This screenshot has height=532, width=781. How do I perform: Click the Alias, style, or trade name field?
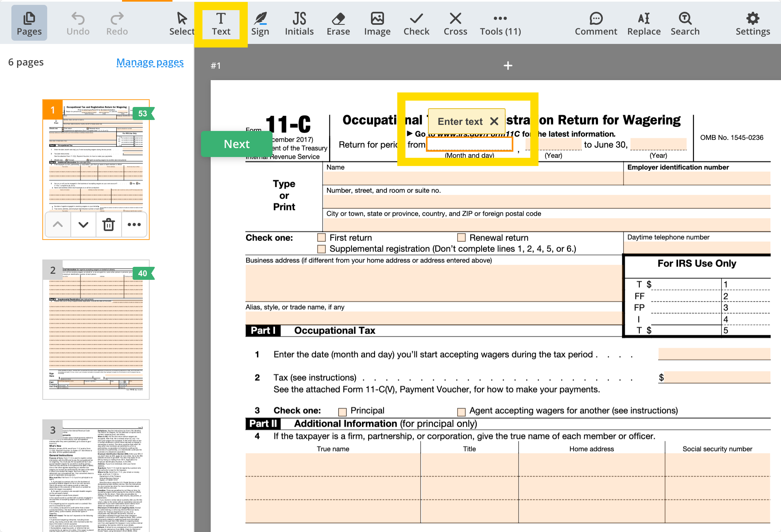(434, 318)
